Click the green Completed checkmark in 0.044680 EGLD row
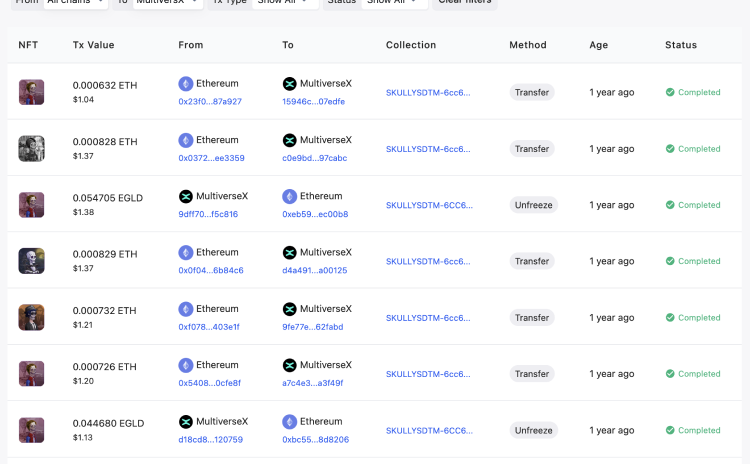The image size is (750, 464). pos(670,430)
